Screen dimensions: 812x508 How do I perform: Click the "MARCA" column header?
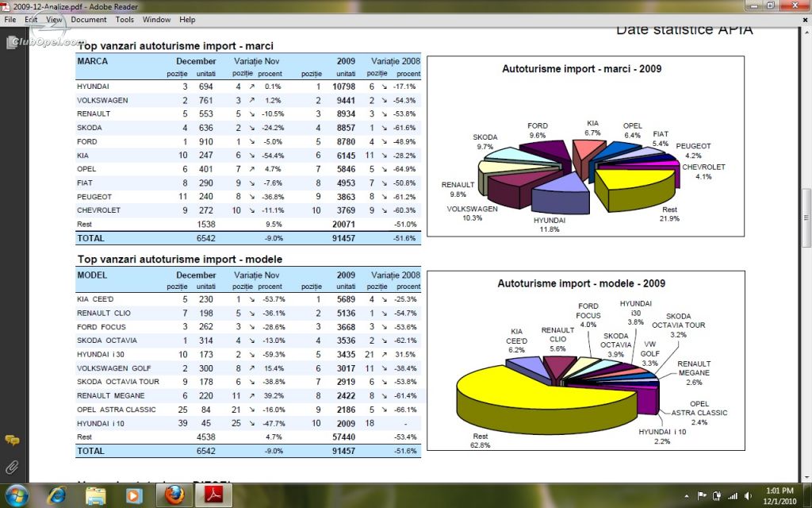(92, 61)
